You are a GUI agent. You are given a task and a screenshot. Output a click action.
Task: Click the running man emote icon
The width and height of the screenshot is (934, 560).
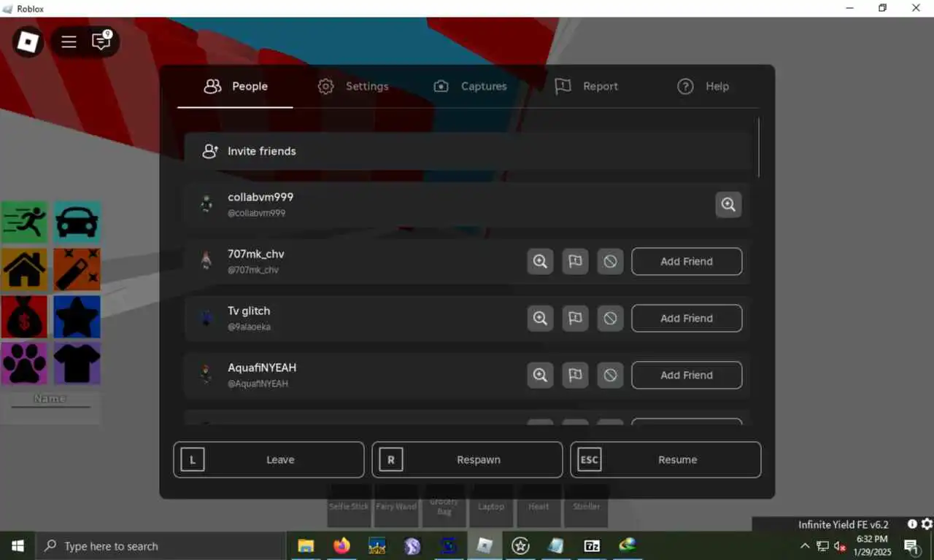pyautogui.click(x=24, y=222)
